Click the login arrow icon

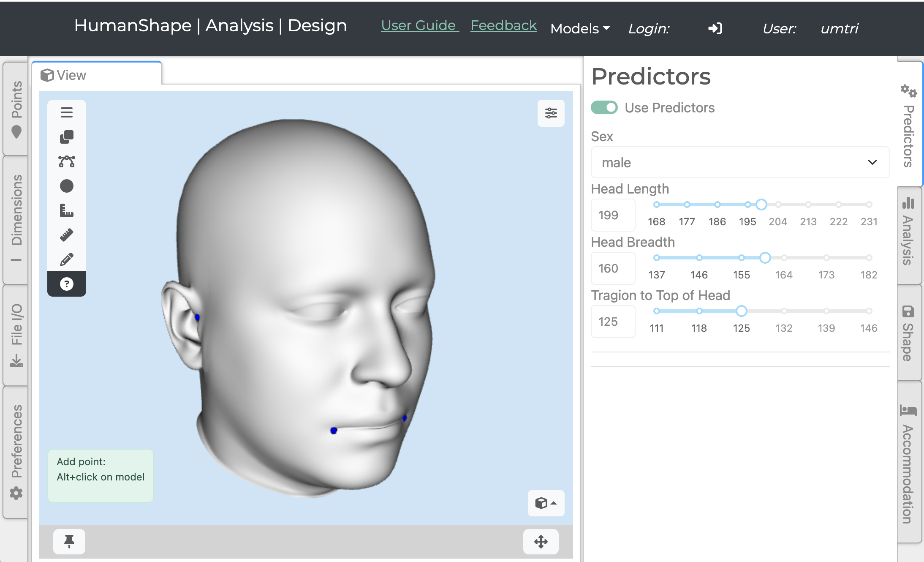pyautogui.click(x=715, y=29)
